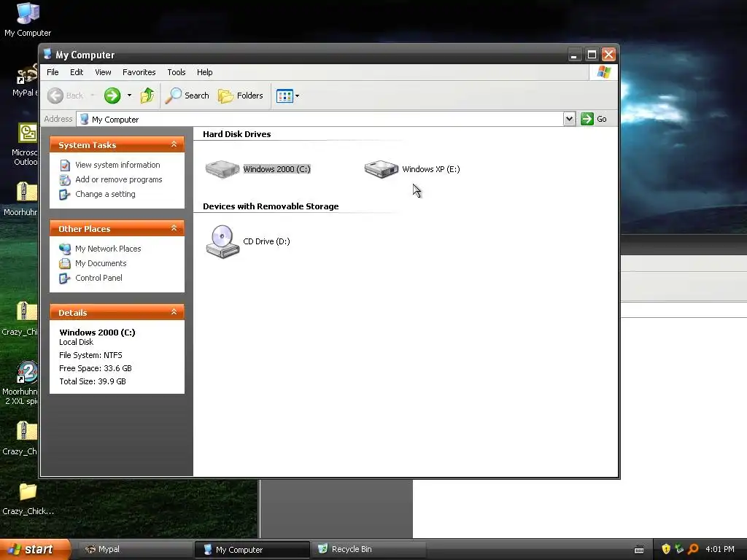Click the Go button beside address bar

594,119
